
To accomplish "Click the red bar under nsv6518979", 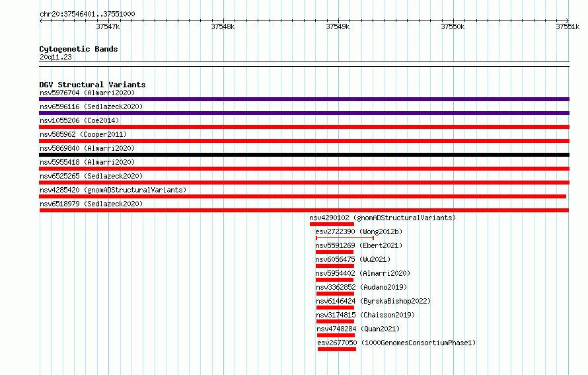I will tap(304, 210).
